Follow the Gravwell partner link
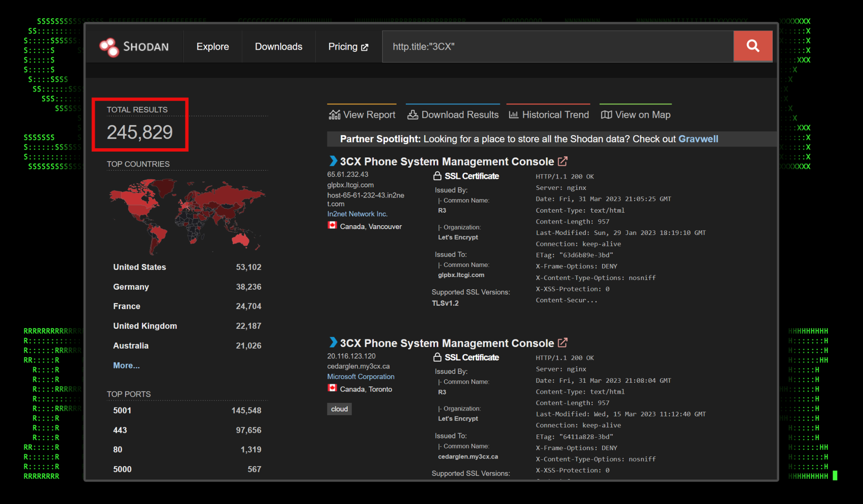This screenshot has width=863, height=504. [698, 139]
